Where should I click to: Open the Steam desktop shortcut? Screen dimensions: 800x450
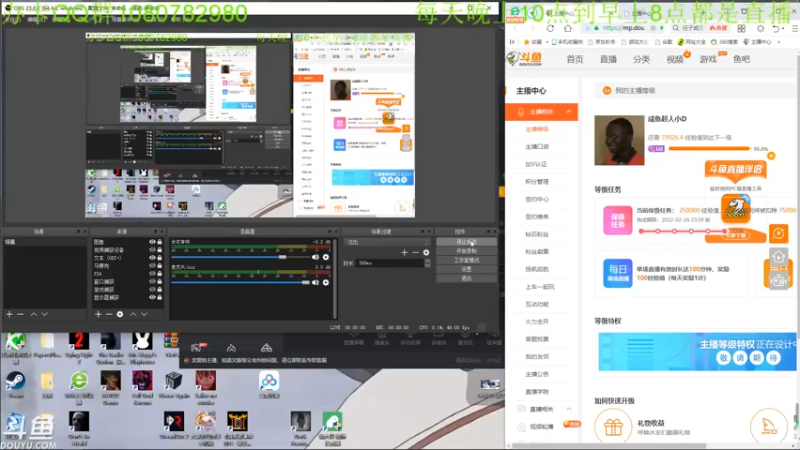(15, 385)
